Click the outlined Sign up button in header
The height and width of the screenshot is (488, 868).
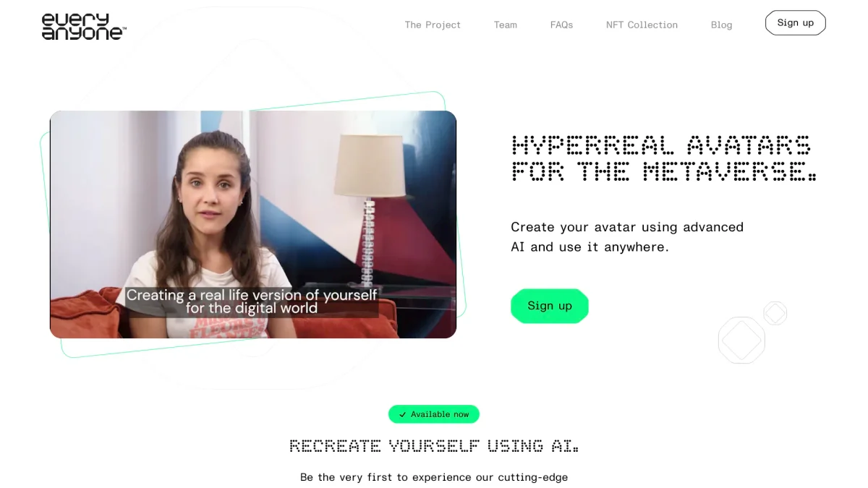tap(796, 22)
